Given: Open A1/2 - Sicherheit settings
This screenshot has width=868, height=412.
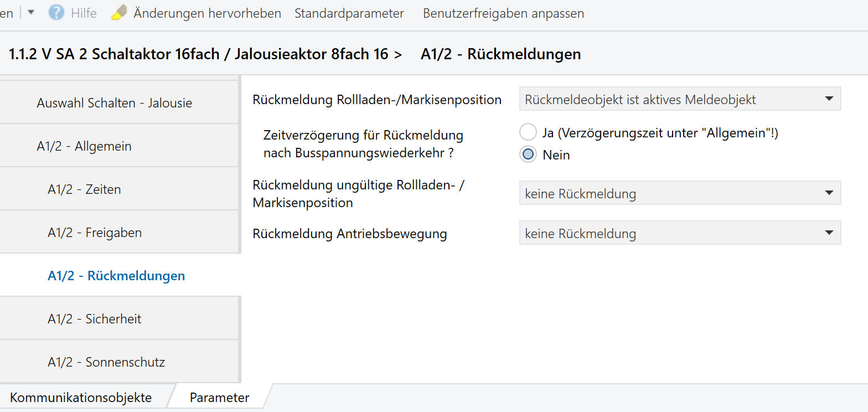Looking at the screenshot, I should click(x=95, y=319).
